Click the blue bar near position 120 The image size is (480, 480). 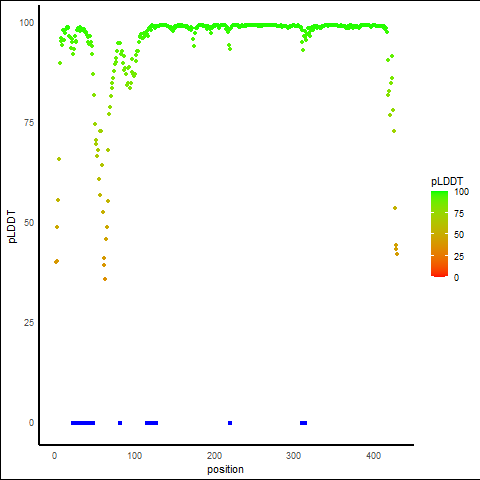(151, 423)
